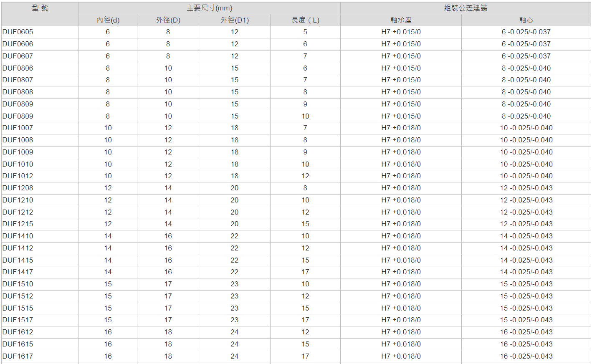Image resolution: width=592 pixels, height=364 pixels.
Task: Click the 軸承座 tolerance in DUF1612 row
Action: coord(401,332)
